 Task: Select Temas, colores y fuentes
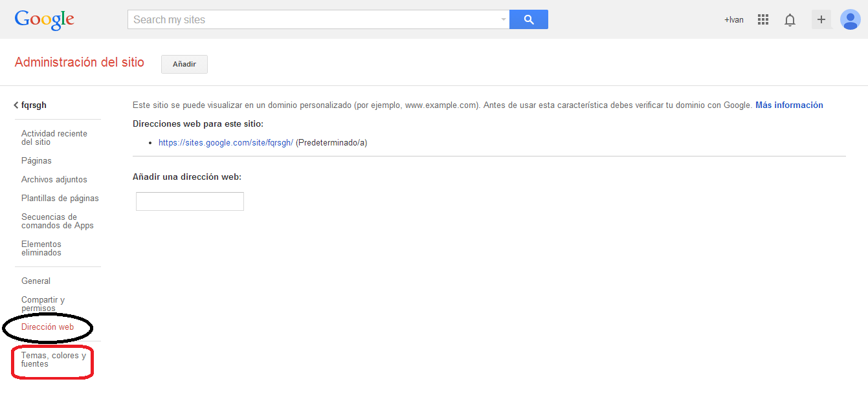pos(53,360)
